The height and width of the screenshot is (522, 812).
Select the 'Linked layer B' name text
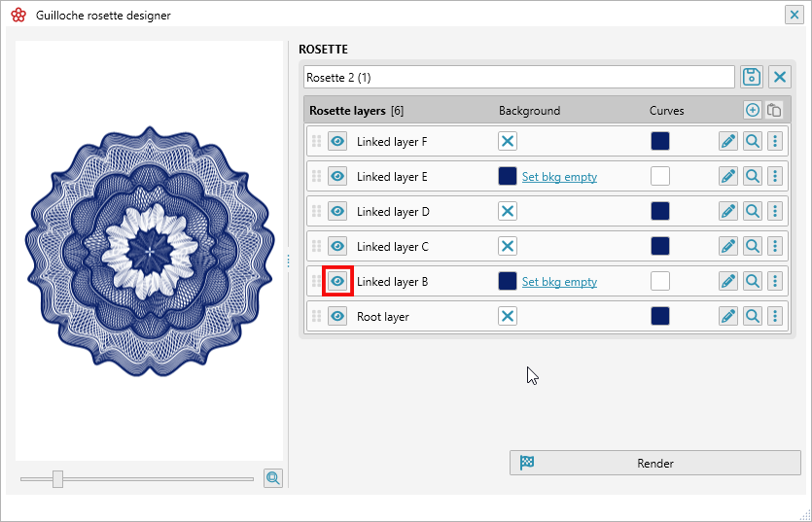[393, 282]
